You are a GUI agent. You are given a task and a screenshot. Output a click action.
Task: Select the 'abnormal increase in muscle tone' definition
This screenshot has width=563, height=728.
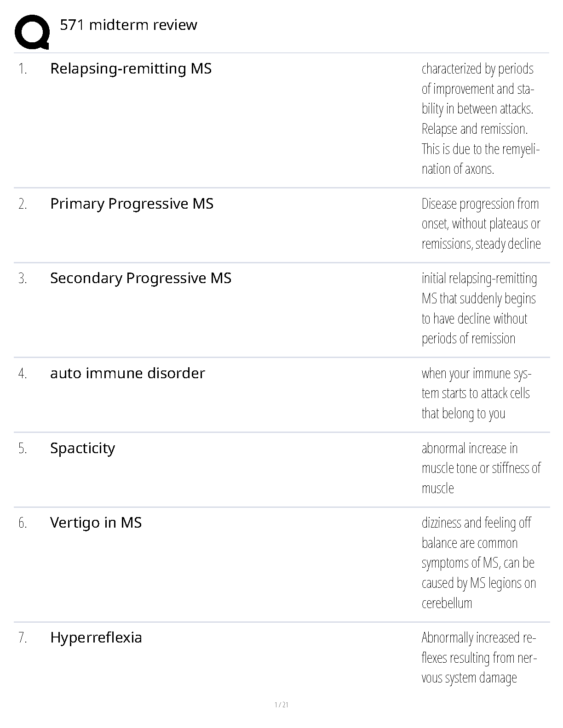point(481,468)
